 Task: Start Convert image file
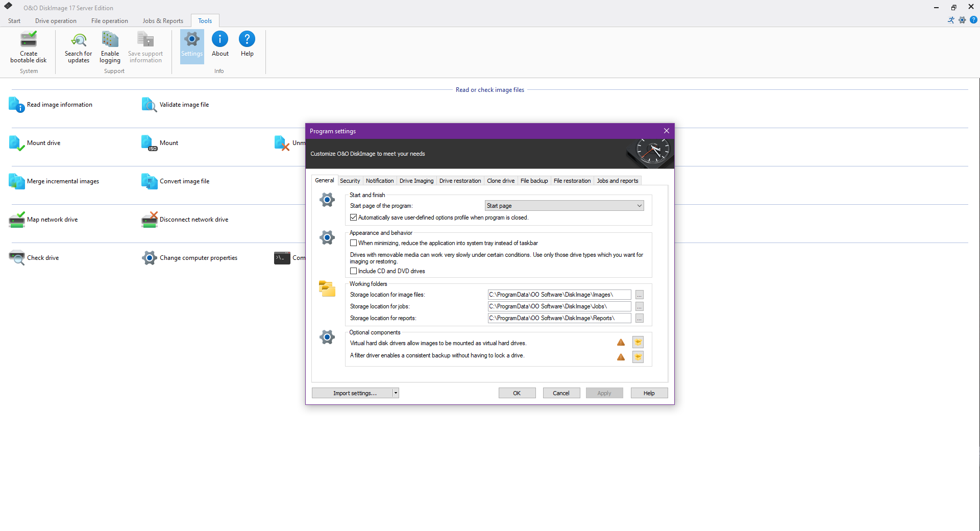tap(175, 181)
